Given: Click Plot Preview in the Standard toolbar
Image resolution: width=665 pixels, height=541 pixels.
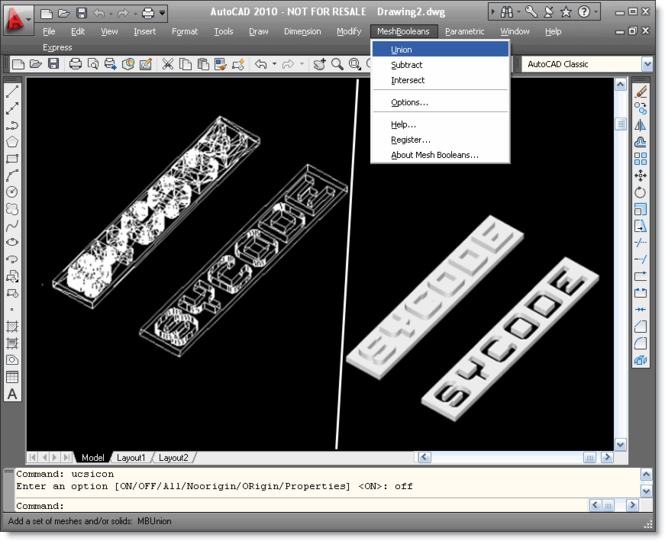Looking at the screenshot, I should point(93,64).
